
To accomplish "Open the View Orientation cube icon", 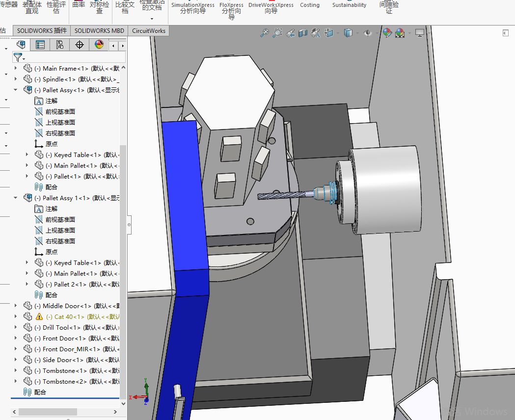I will pyautogui.click(x=329, y=33).
